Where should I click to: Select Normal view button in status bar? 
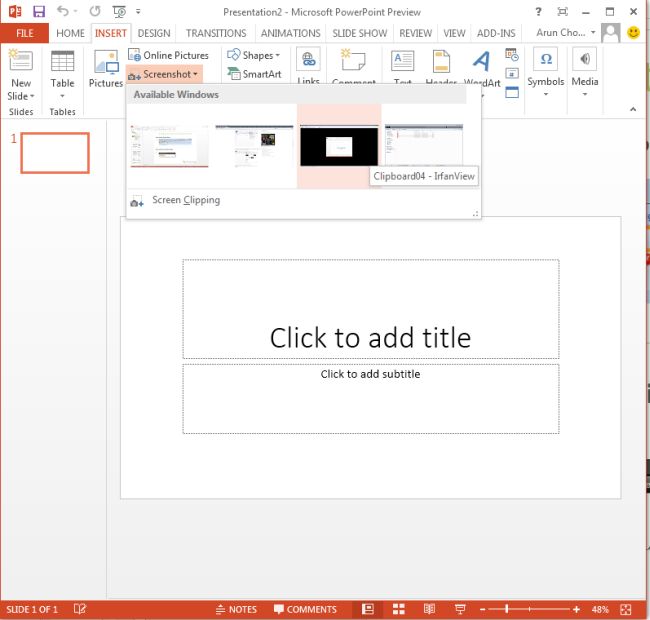[368, 609]
